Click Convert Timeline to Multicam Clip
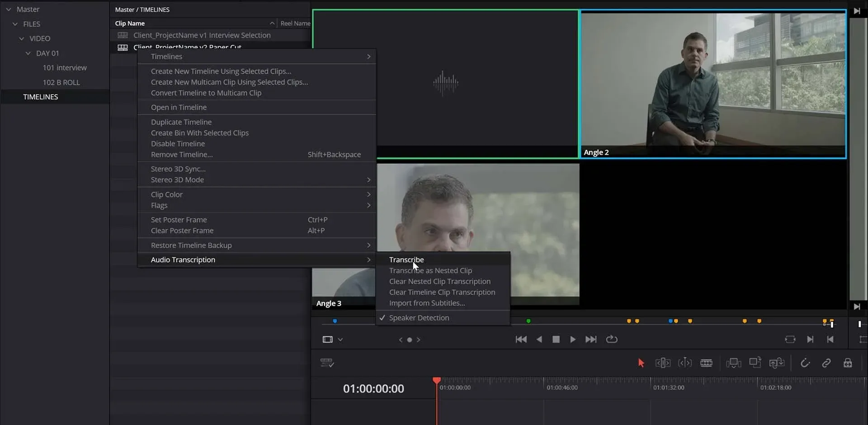 coord(257,93)
